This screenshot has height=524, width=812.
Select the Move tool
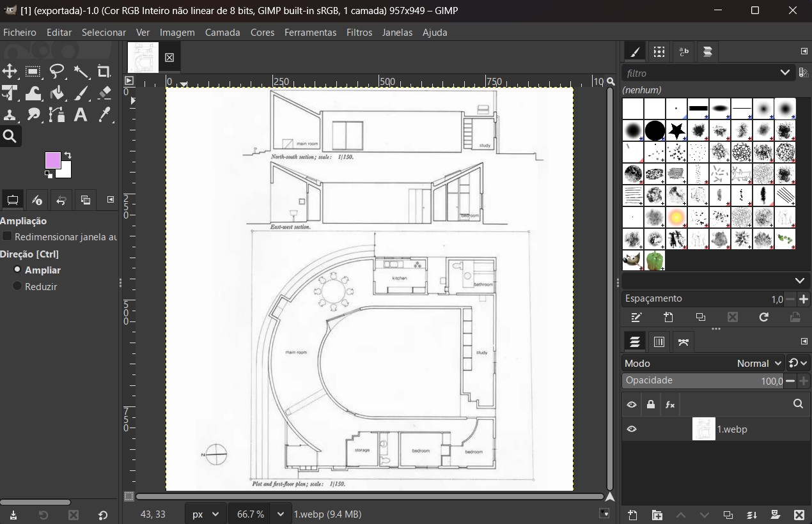pyautogui.click(x=10, y=71)
